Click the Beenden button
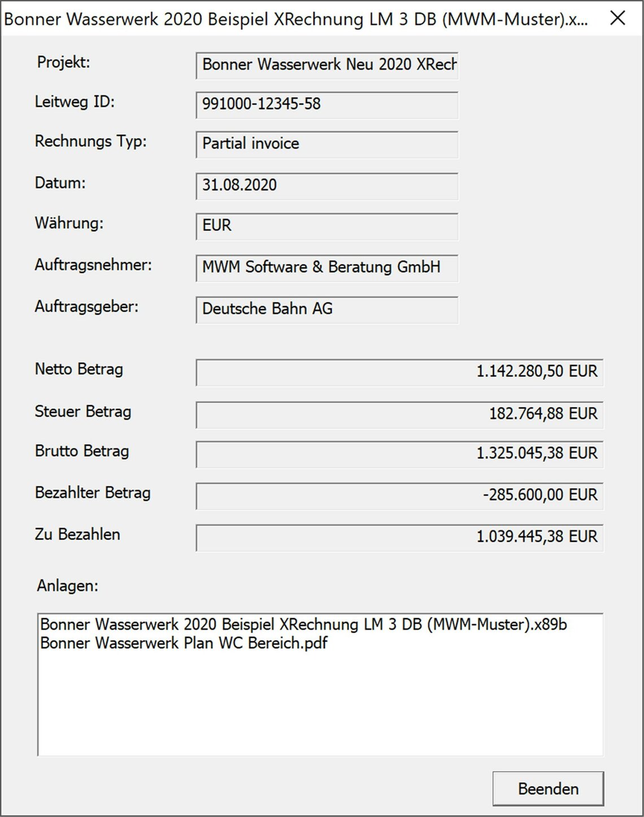Screen dimensions: 644x817 [548, 788]
